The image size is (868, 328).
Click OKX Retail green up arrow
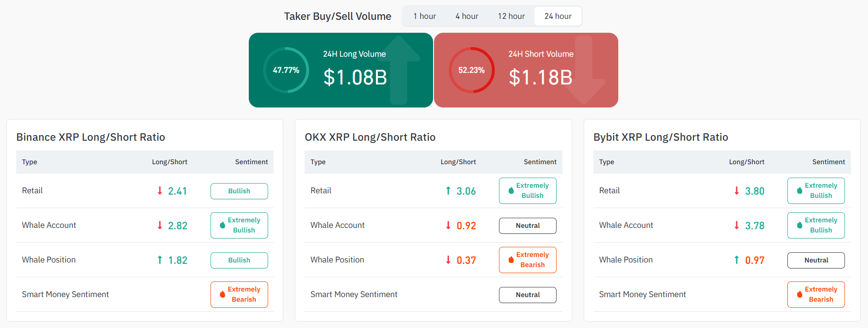tap(448, 191)
